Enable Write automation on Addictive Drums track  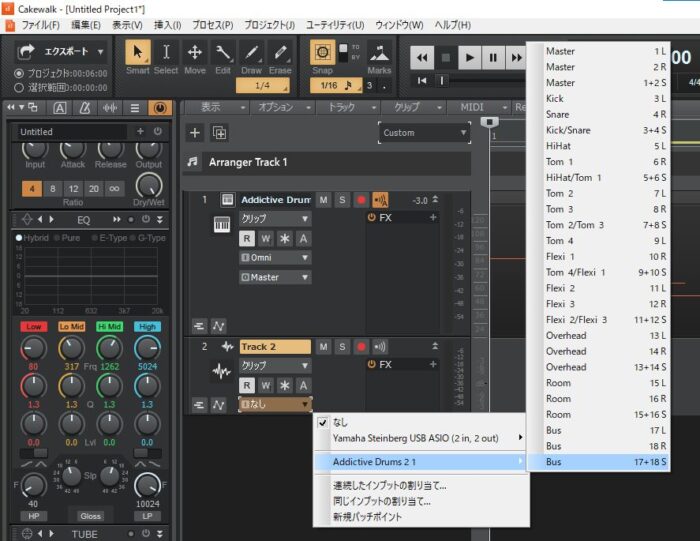pyautogui.click(x=266, y=238)
